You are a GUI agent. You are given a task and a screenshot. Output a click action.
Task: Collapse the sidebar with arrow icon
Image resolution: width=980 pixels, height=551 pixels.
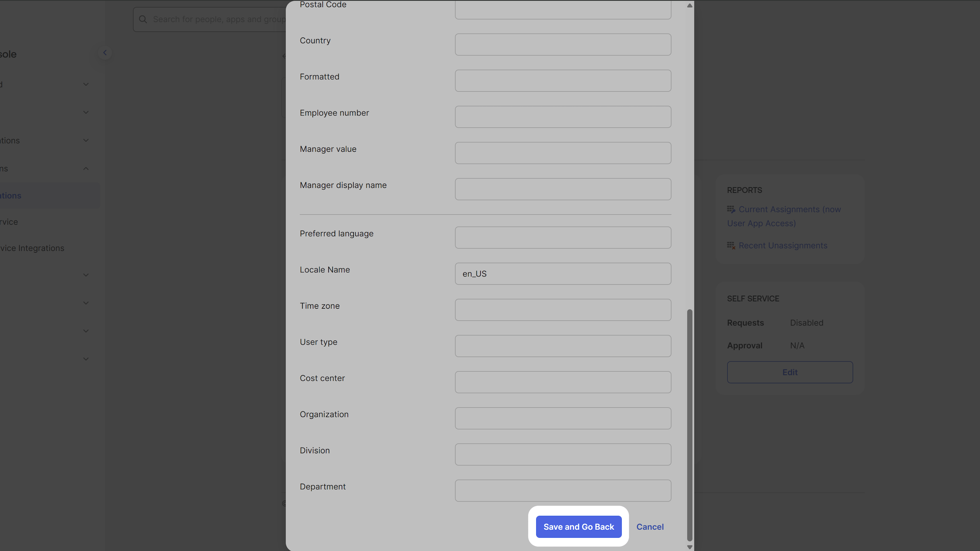tap(105, 53)
